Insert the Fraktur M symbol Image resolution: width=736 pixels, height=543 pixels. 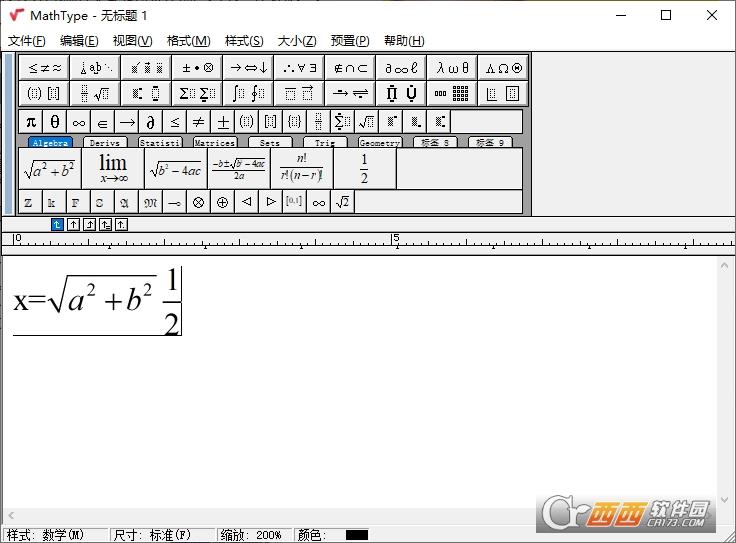(x=151, y=202)
